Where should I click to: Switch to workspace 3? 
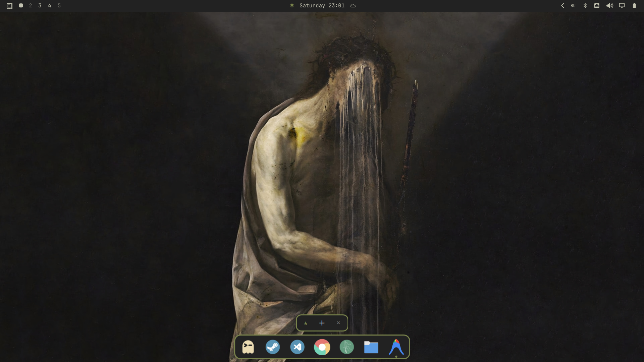(x=40, y=6)
